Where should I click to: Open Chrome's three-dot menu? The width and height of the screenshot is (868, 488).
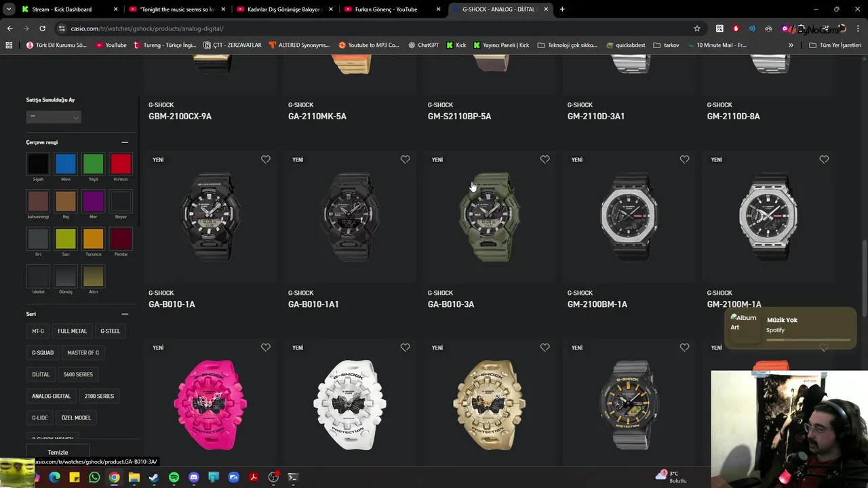(857, 28)
